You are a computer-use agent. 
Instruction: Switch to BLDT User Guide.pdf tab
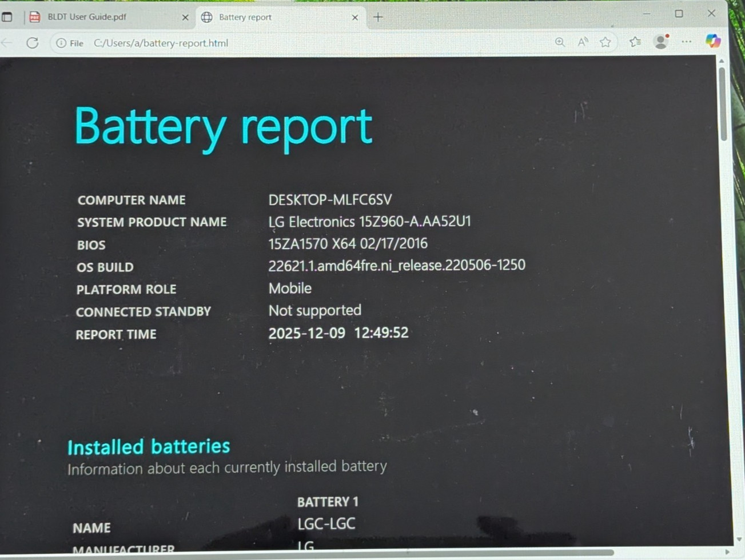click(108, 17)
